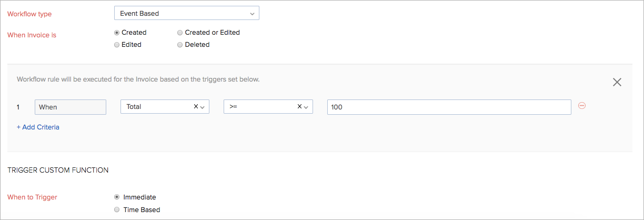The image size is (644, 220).
Task: Expand the Total field dropdown chevron
Action: coord(203,107)
